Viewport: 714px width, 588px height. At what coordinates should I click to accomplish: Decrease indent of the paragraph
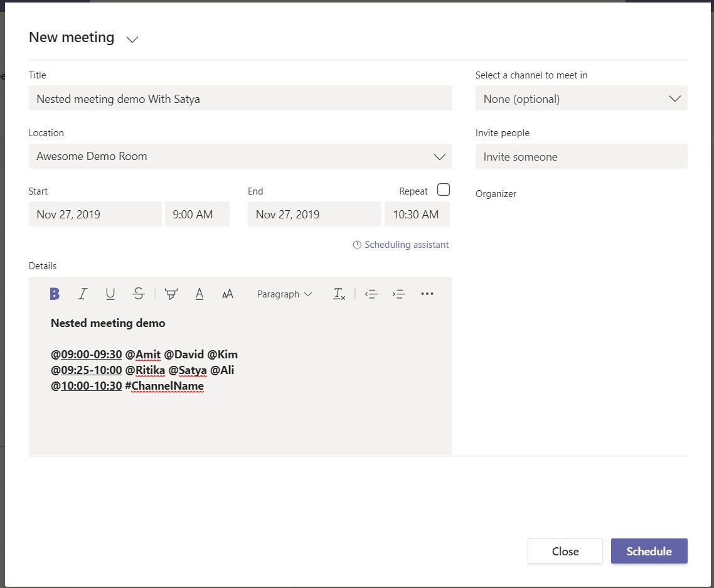click(x=371, y=294)
